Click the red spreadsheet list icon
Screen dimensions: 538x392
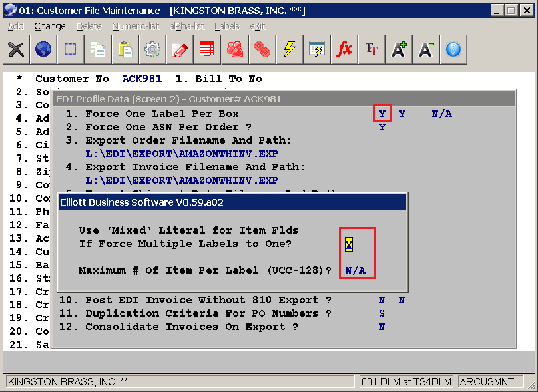tap(207, 49)
